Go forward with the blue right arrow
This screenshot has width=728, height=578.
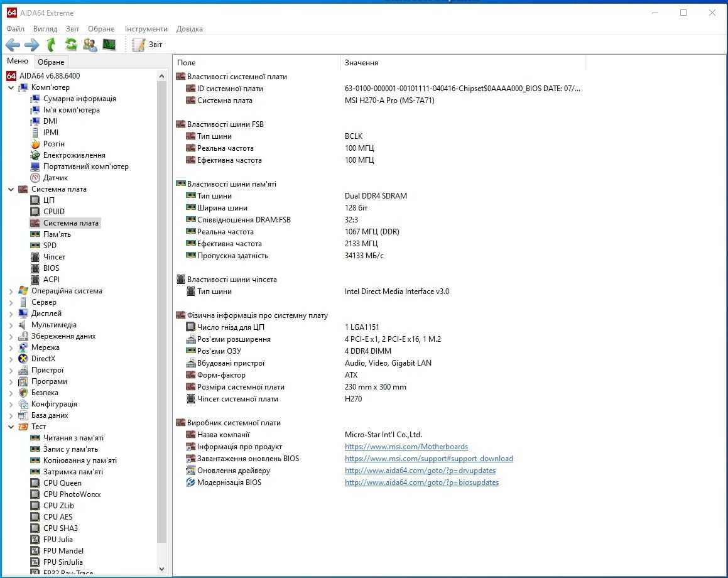point(31,45)
